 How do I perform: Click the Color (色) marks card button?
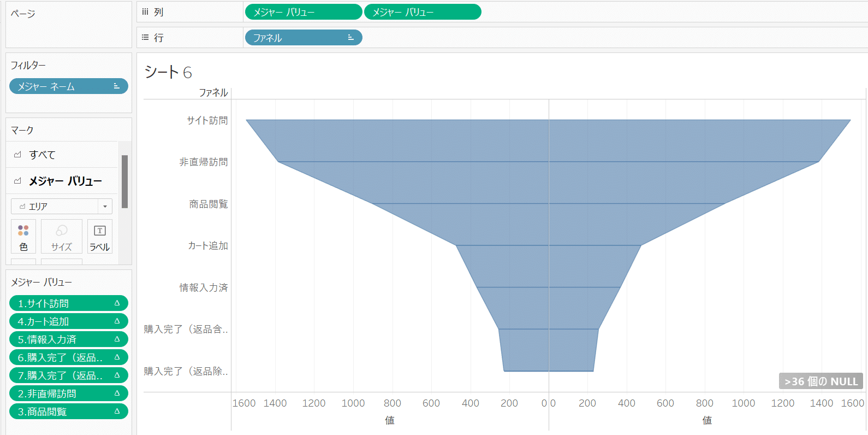click(23, 237)
